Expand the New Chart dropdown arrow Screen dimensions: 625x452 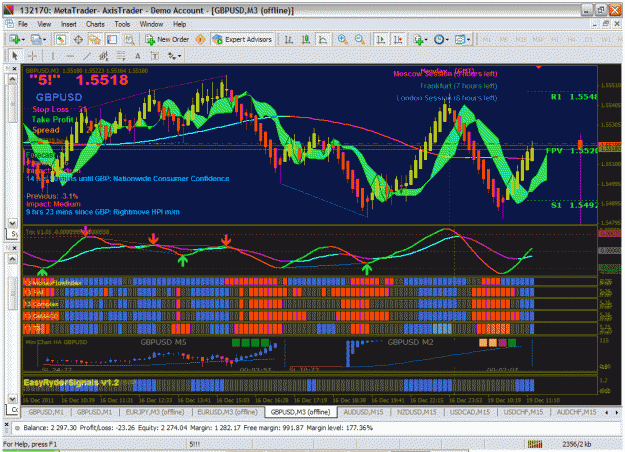23,40
